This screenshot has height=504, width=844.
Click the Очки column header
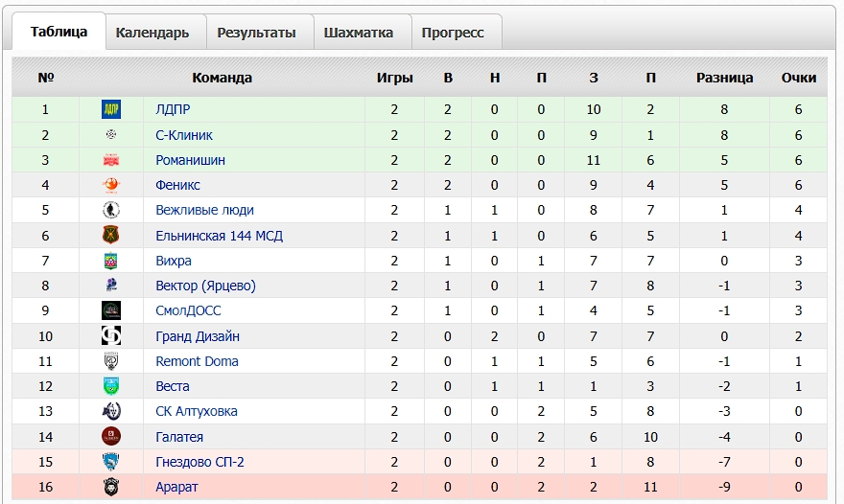coord(798,78)
